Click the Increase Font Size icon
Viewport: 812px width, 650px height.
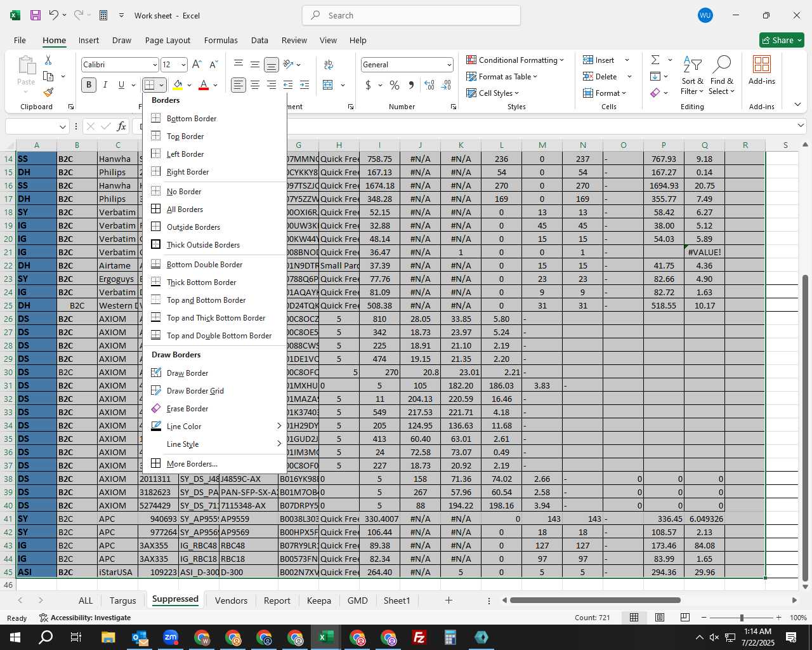pos(197,64)
